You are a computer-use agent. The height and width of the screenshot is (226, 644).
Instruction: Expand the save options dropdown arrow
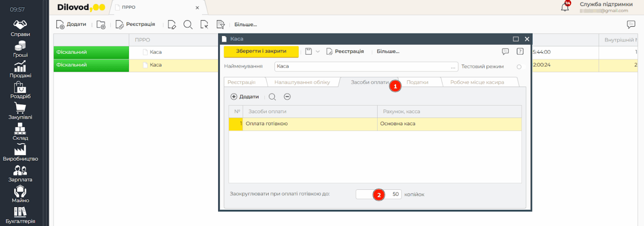click(318, 51)
